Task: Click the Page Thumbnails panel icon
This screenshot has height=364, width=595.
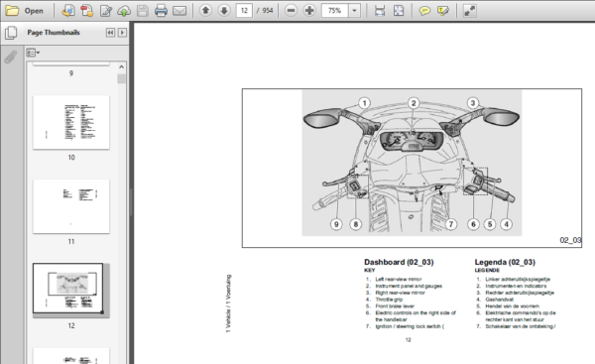Action: 11,33
